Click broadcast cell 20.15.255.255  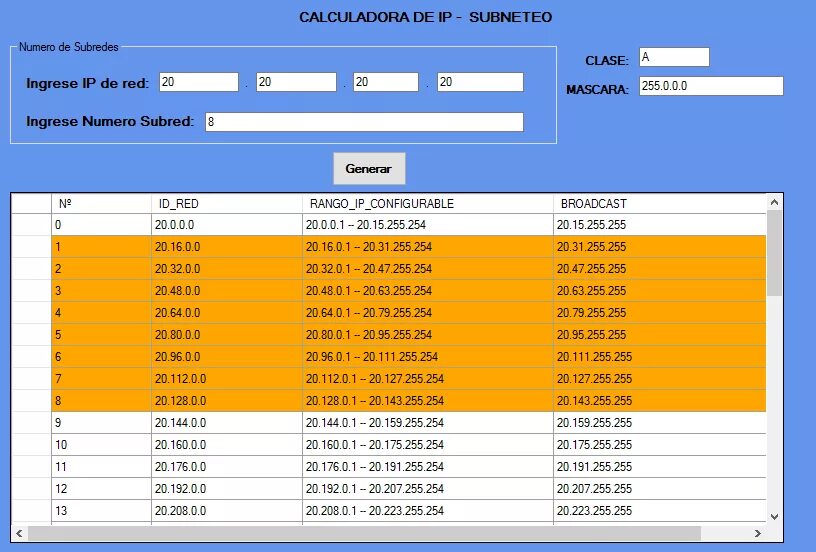coord(660,225)
